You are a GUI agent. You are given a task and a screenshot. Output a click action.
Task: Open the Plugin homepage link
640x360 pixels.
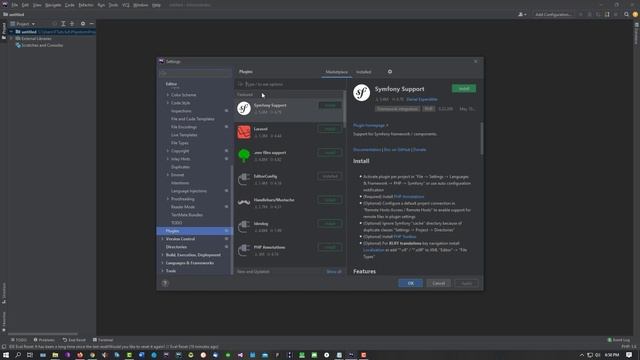[370, 125]
